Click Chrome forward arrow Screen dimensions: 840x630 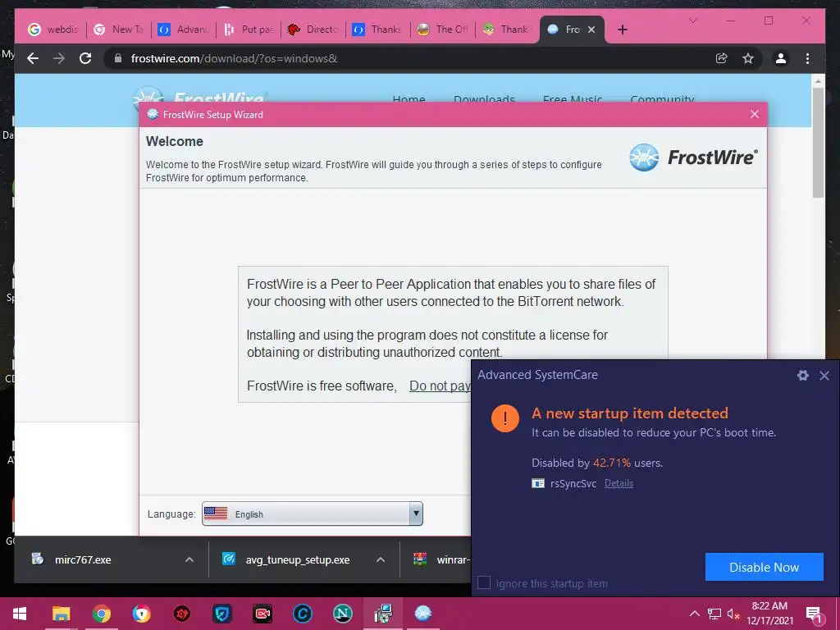point(59,58)
